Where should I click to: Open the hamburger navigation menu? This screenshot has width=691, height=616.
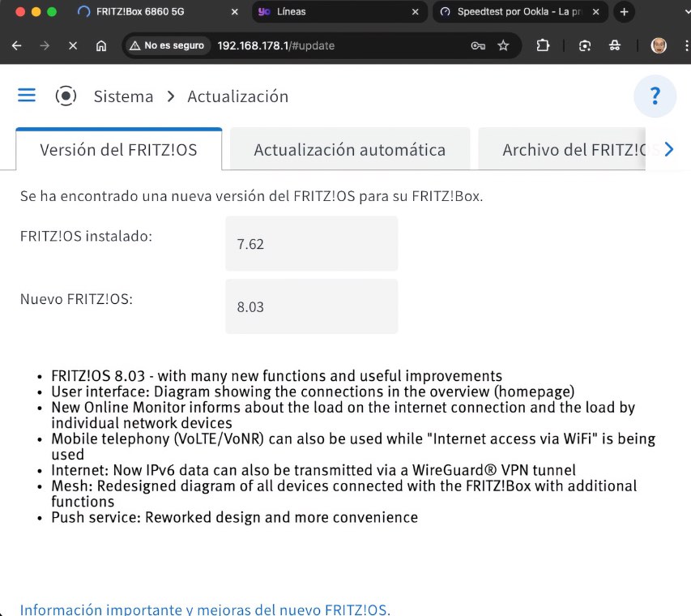coord(27,96)
